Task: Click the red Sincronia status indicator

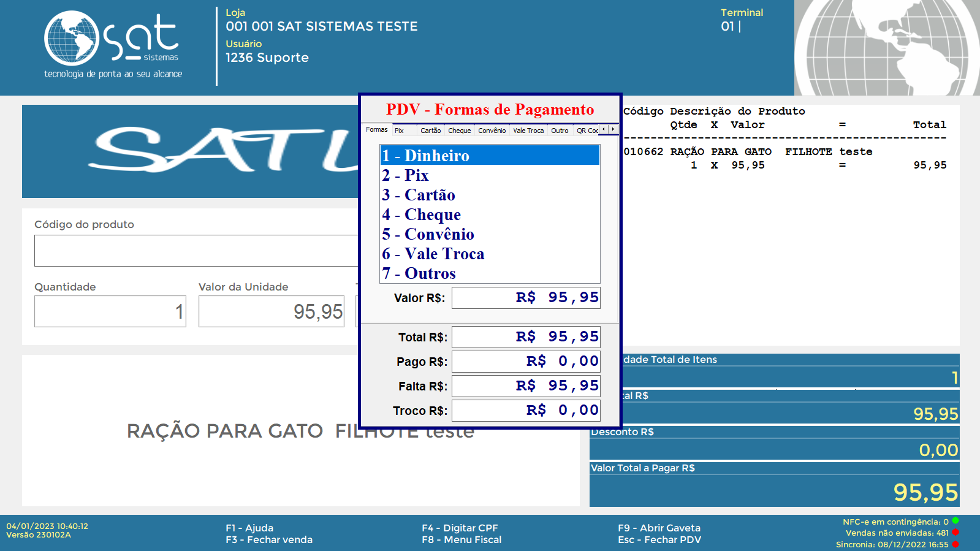Action: tap(955, 544)
